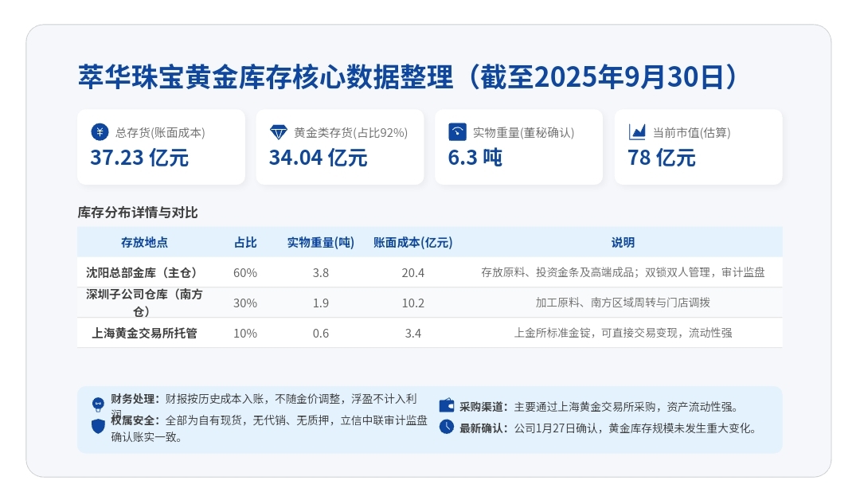Click the 30% share cell
860x504 pixels.
[245, 303]
